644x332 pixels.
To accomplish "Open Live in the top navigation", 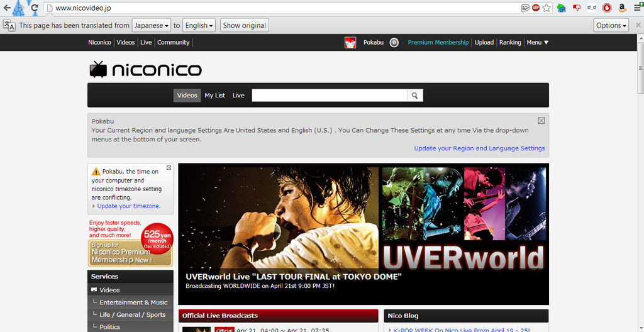I will (146, 42).
